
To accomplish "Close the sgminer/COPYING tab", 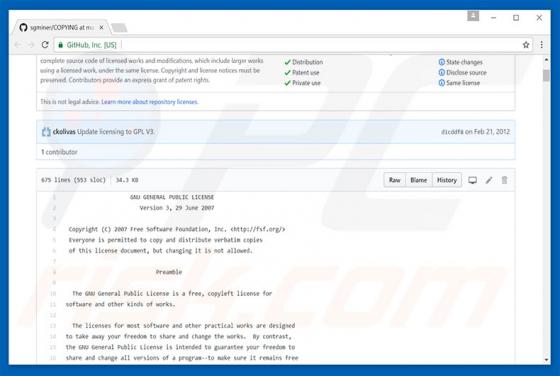I will click(101, 27).
